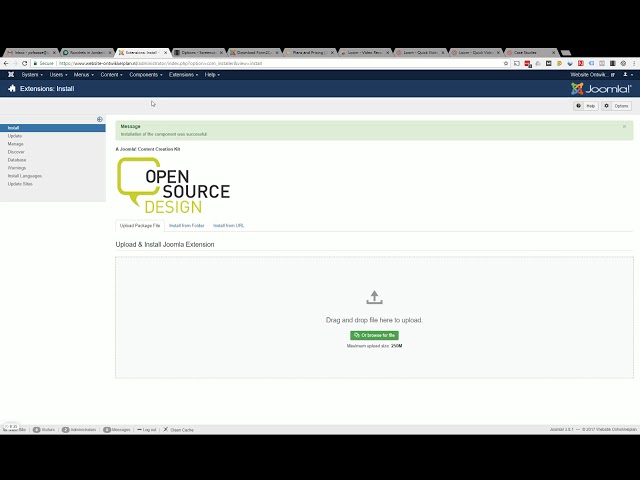Viewport: 640px width, 480px height.
Task: Click the Open Source Design logo
Action: point(173,185)
